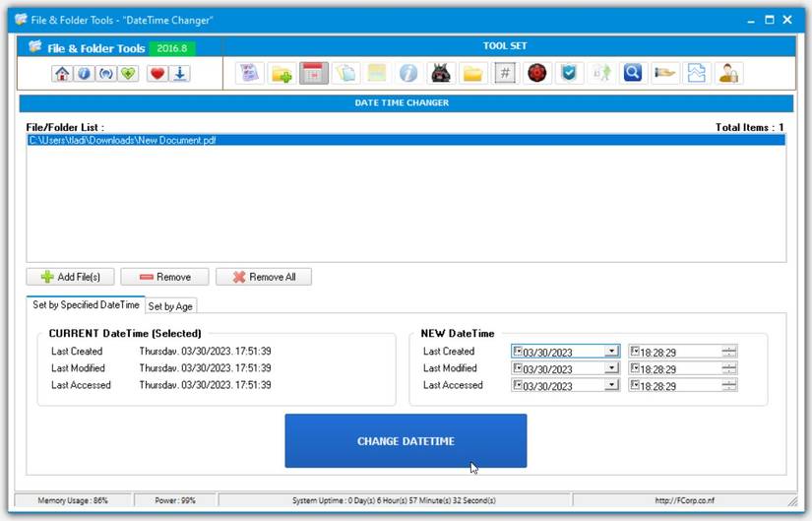Toggle Last Accessed date checkbox
The width and height of the screenshot is (812, 521).
click(x=517, y=385)
